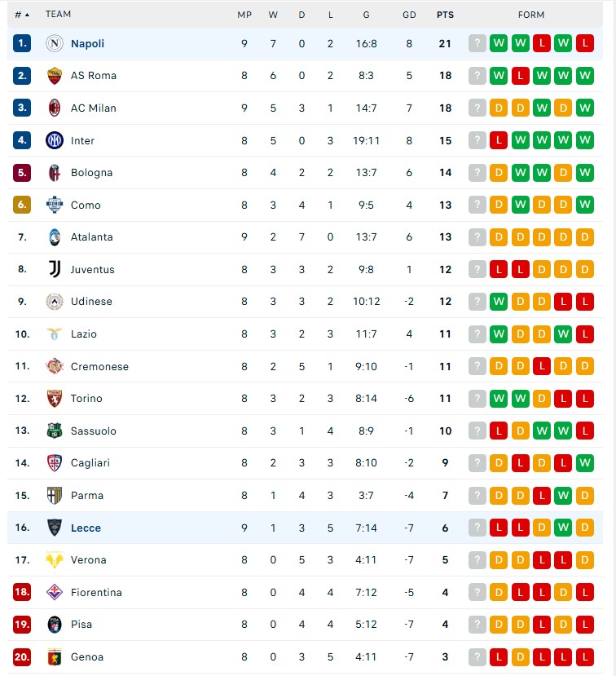Select the Lazio eagle logo
Screen dimensions: 616x676
55,334
